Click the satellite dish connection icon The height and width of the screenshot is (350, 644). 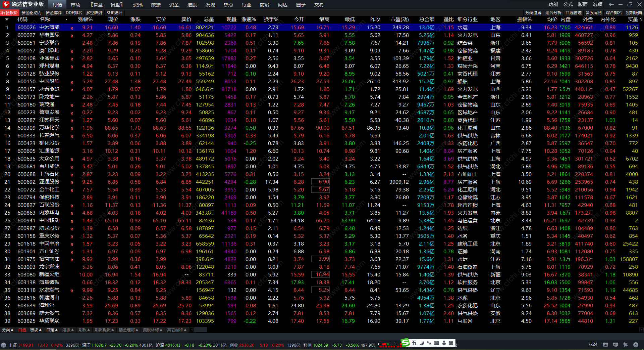click(x=626, y=345)
